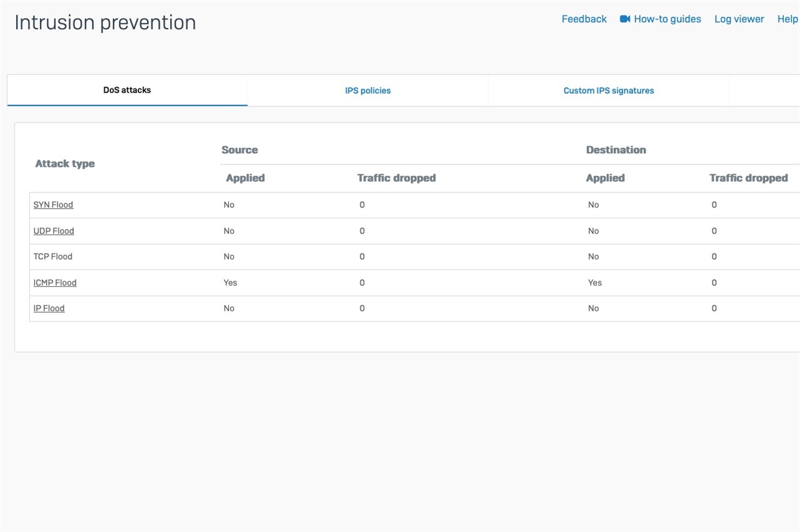Click the Source Traffic dropped value for TCP Flood
This screenshot has width=800, height=532.
pos(362,257)
